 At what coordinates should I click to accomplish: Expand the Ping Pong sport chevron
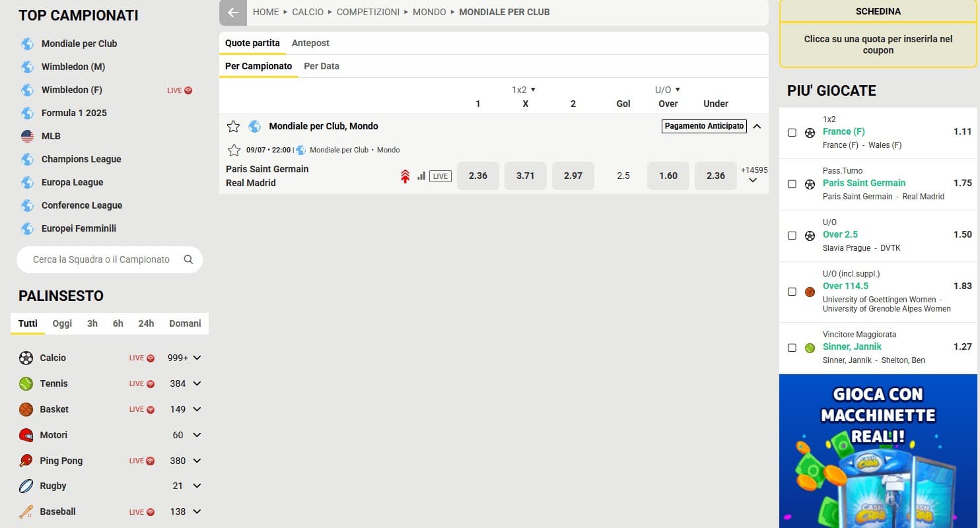pyautogui.click(x=197, y=461)
